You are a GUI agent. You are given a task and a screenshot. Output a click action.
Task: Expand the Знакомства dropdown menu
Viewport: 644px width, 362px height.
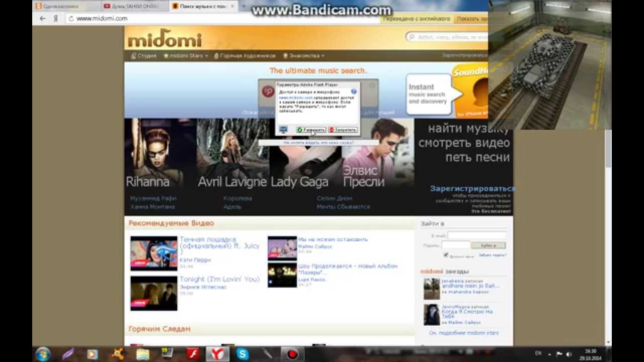(303, 56)
